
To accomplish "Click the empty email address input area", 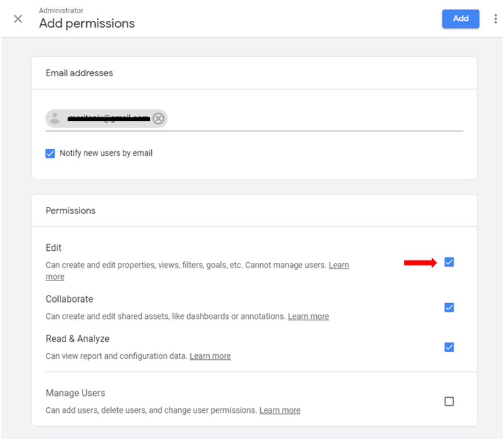I will click(315, 119).
